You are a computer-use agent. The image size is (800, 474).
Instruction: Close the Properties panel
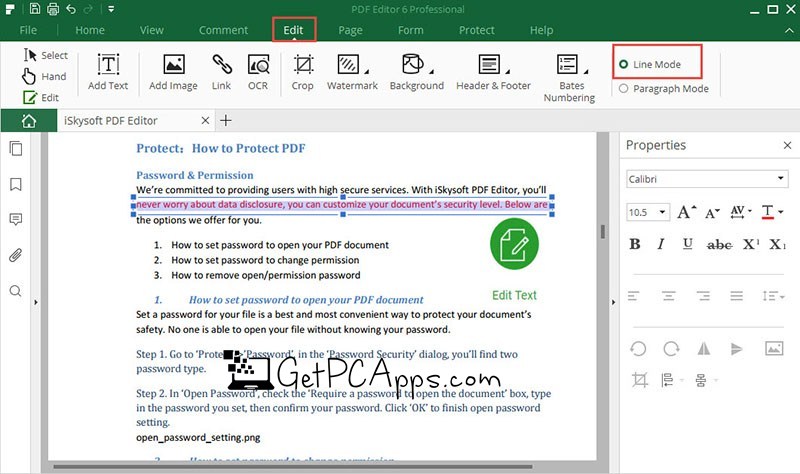(x=787, y=145)
